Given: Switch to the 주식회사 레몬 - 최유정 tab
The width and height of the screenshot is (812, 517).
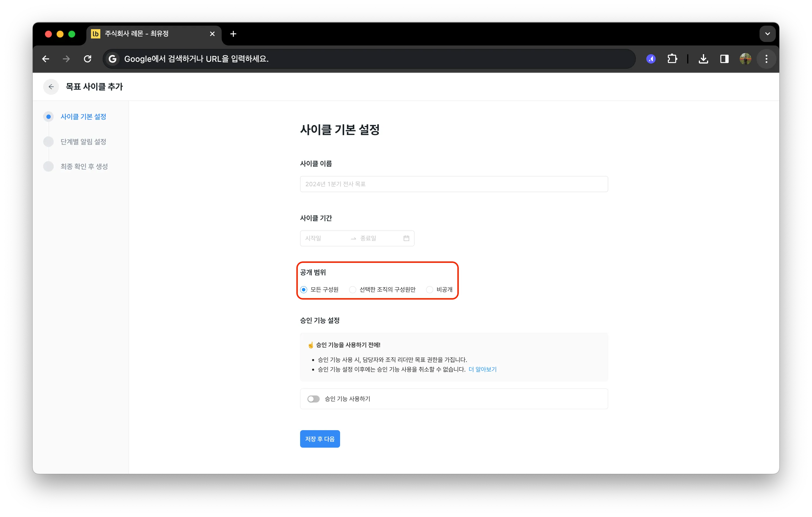Looking at the screenshot, I should [x=154, y=34].
